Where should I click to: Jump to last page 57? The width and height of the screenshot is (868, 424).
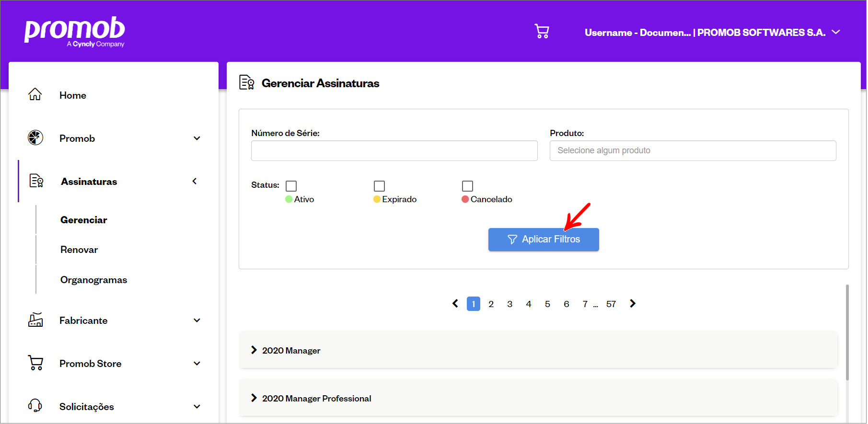pos(611,304)
